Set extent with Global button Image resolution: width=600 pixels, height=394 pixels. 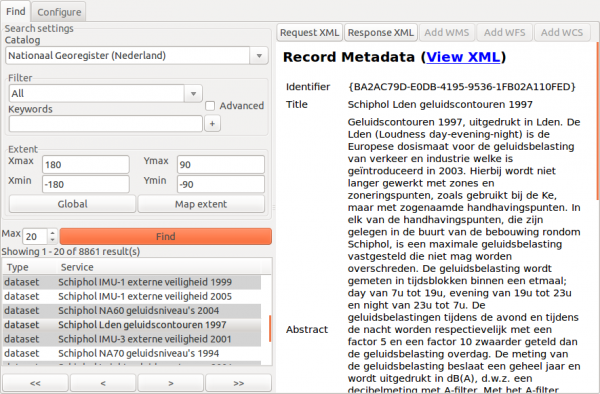pyautogui.click(x=72, y=204)
